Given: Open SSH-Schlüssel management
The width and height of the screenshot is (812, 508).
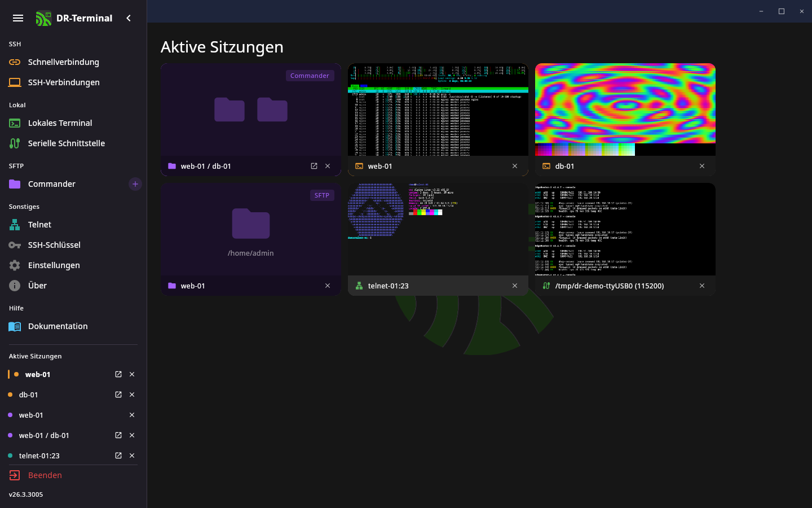Looking at the screenshot, I should 73,245.
